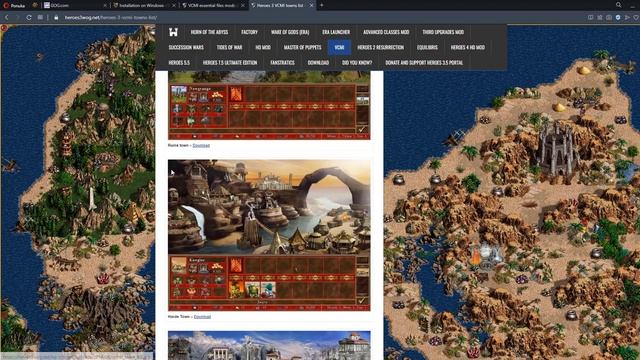The image size is (640, 360).
Task: Go back to the previous page
Action: tap(7, 18)
